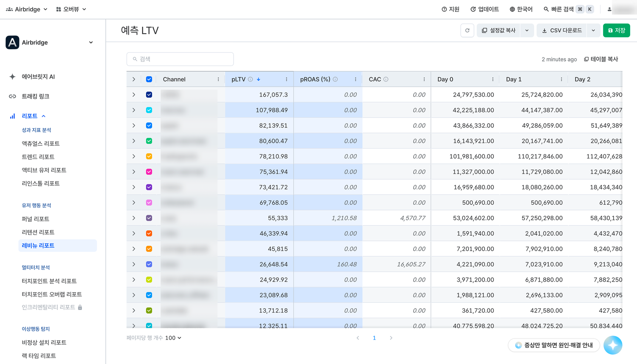Open 업데이트 link in top bar
This screenshot has width=637, height=364.
(485, 9)
